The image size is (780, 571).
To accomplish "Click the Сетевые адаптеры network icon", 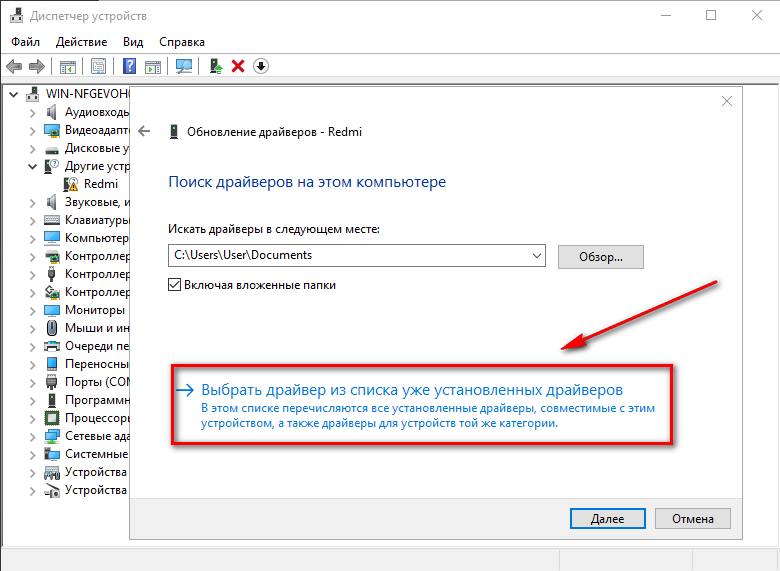I will point(52,436).
